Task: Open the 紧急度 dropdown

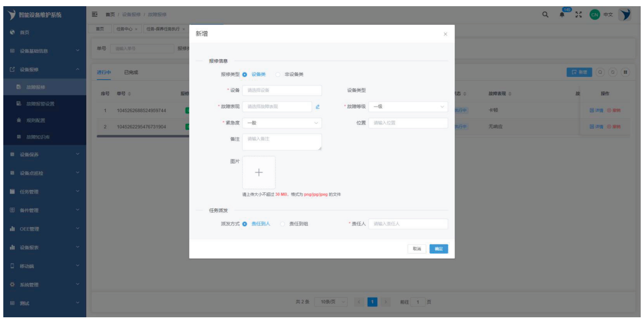Action: pyautogui.click(x=282, y=123)
